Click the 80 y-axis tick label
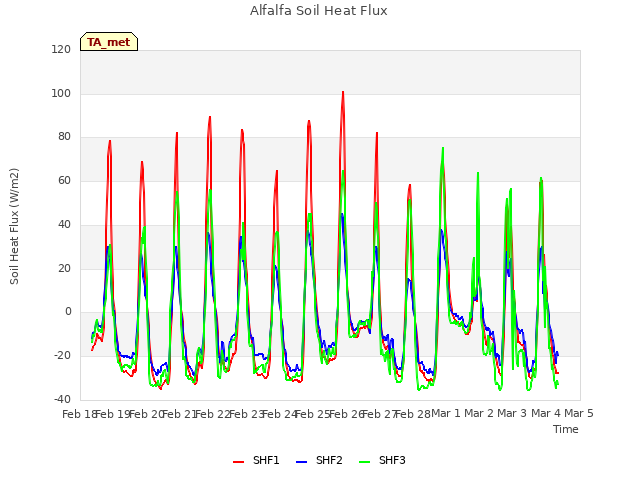 tap(64, 137)
